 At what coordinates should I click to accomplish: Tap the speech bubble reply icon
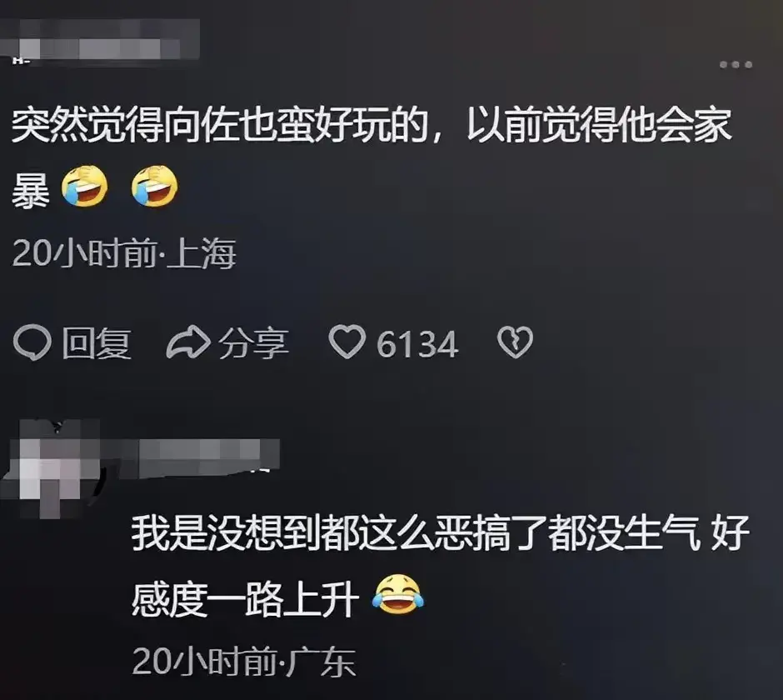pyautogui.click(x=32, y=342)
